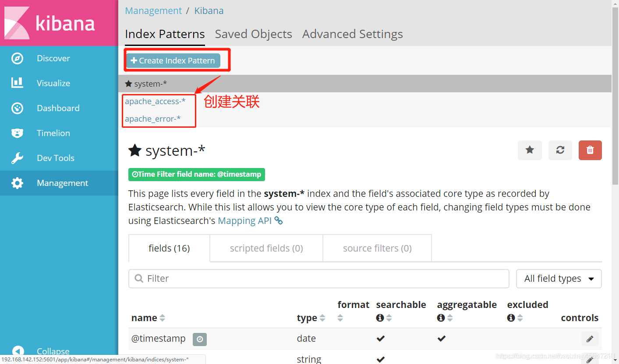Open Visualize menu label
This screenshot has width=619, height=364.
[53, 83]
